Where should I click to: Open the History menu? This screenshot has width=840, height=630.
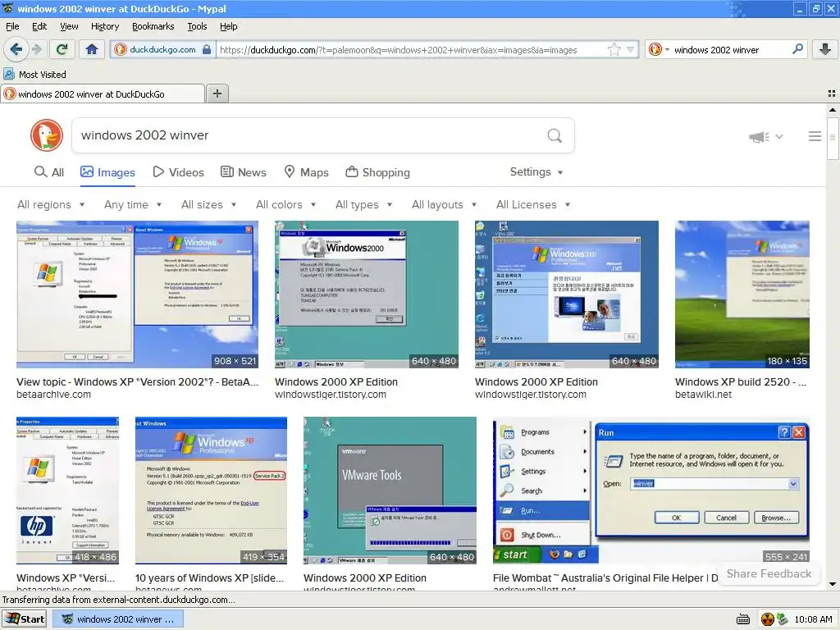click(104, 26)
